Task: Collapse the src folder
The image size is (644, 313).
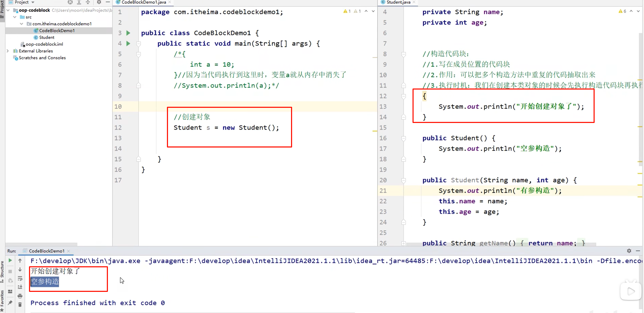Action: click(15, 17)
